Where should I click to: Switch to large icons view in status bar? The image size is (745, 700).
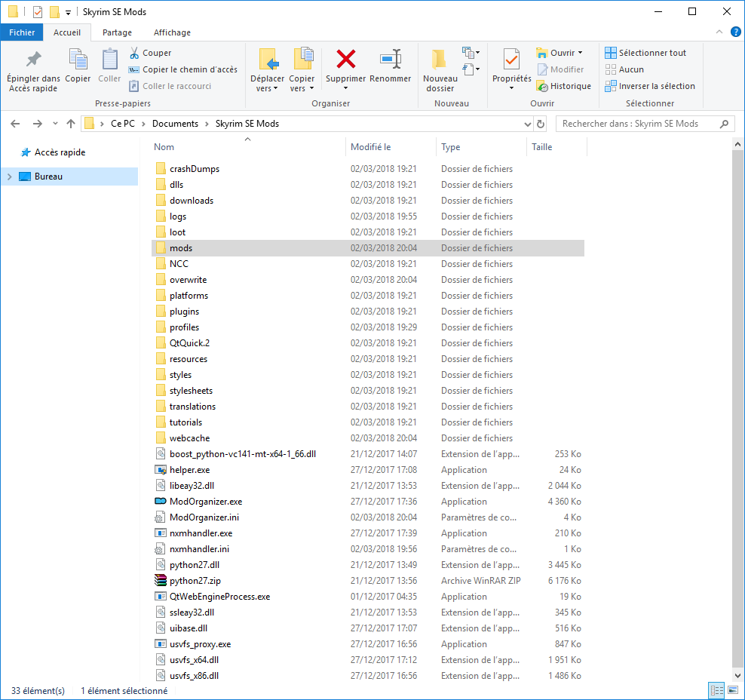pyautogui.click(x=733, y=690)
